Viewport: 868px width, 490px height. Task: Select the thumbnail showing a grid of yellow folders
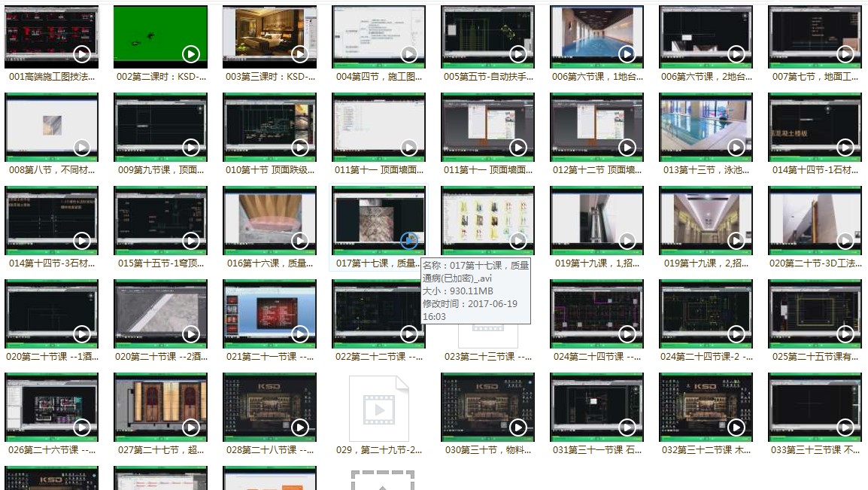(488, 221)
